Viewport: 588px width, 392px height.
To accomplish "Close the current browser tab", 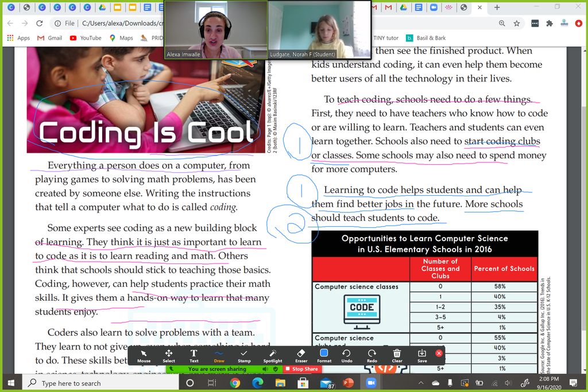I will 479,7.
